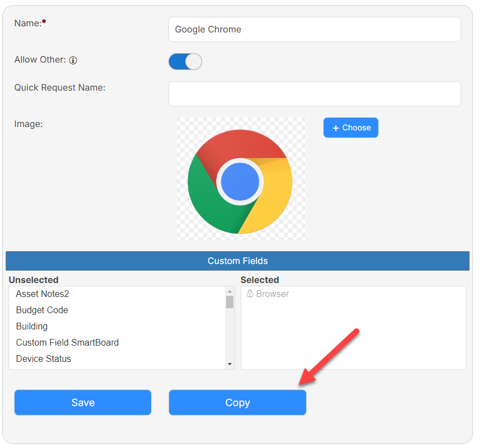Viewport: 492px width, 448px height.
Task: Click the Chrome logo image preview
Action: [241, 179]
